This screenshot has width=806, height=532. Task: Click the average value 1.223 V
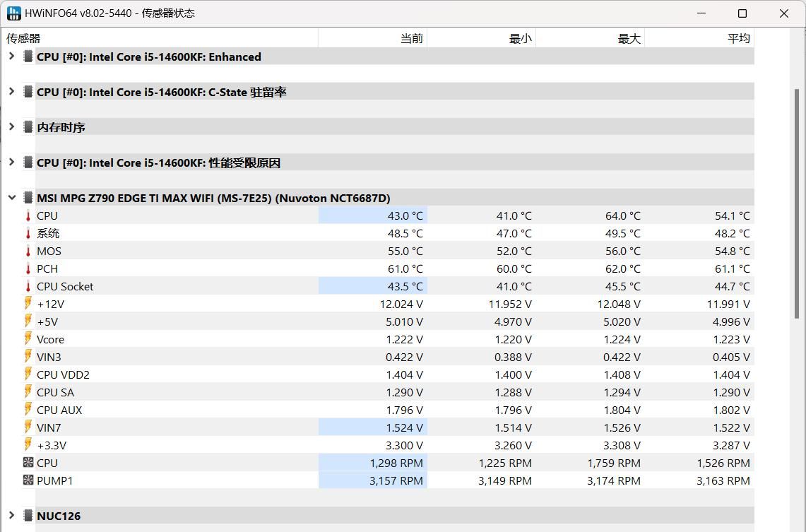click(731, 339)
